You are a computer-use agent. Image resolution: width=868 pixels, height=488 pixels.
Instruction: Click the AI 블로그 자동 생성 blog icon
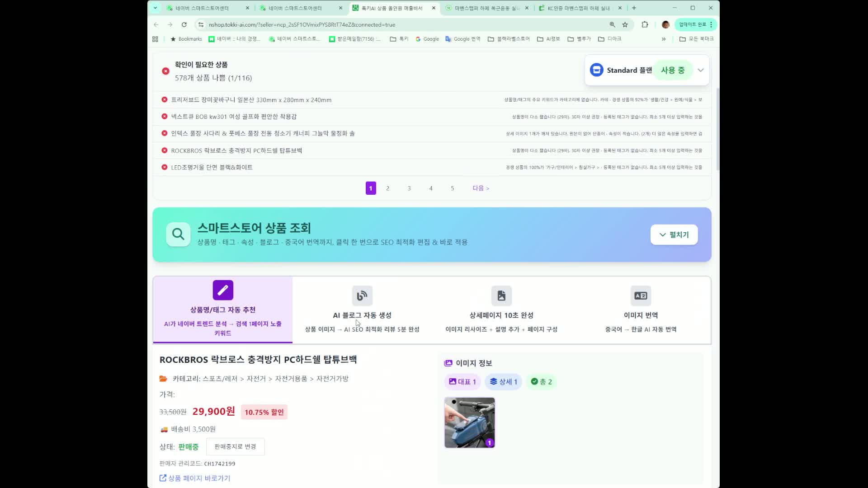point(362,296)
